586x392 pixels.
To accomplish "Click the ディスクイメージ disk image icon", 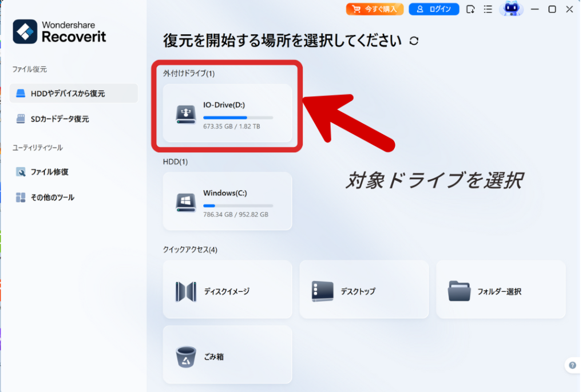I will click(186, 291).
